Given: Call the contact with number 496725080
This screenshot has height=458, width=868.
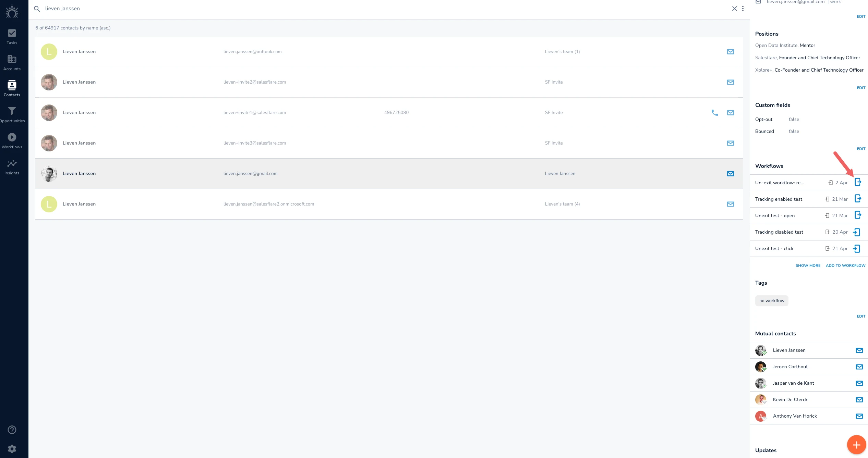Looking at the screenshot, I should (x=714, y=113).
